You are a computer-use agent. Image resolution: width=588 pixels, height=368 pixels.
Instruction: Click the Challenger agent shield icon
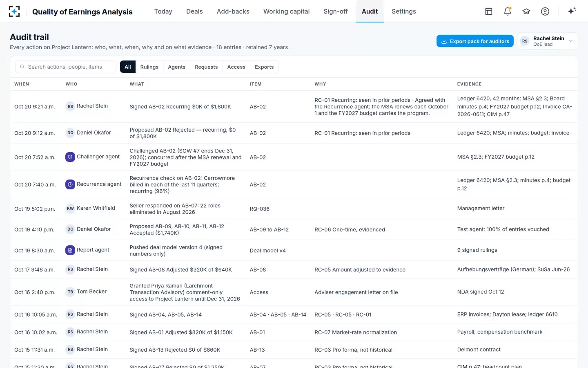(70, 157)
